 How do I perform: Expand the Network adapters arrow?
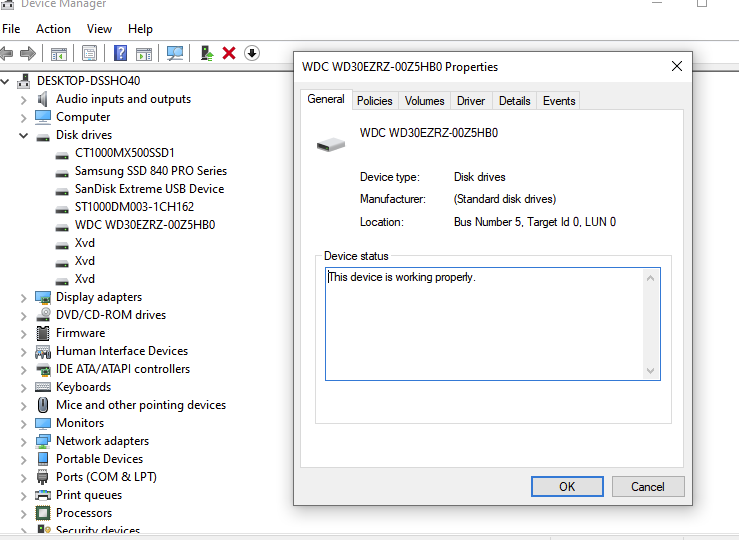[24, 442]
